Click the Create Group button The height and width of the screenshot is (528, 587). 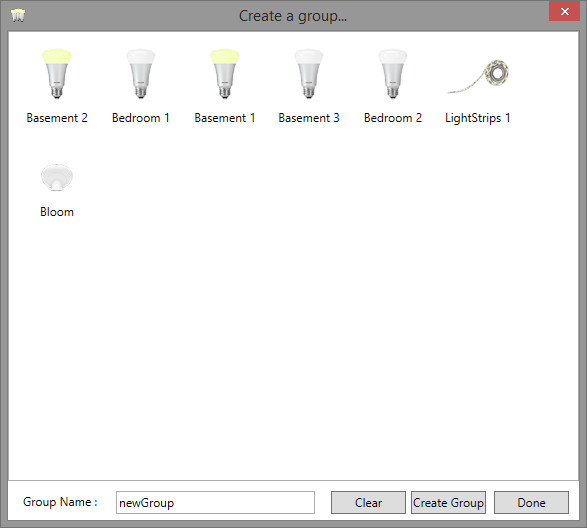[x=448, y=503]
